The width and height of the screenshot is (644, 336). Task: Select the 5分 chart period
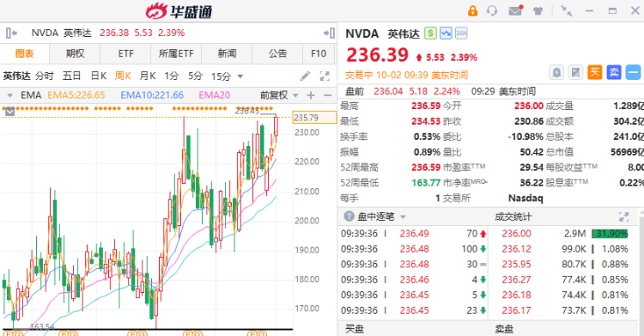[x=196, y=76]
